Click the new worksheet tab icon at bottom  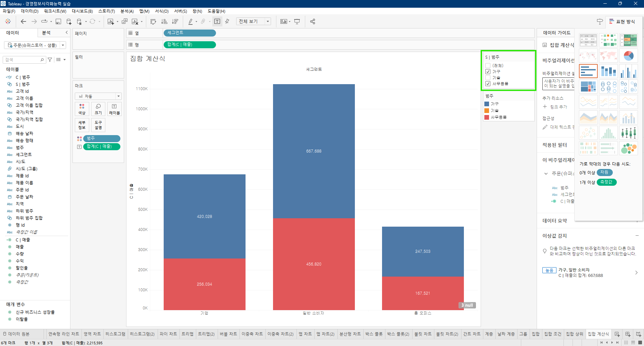point(617,334)
